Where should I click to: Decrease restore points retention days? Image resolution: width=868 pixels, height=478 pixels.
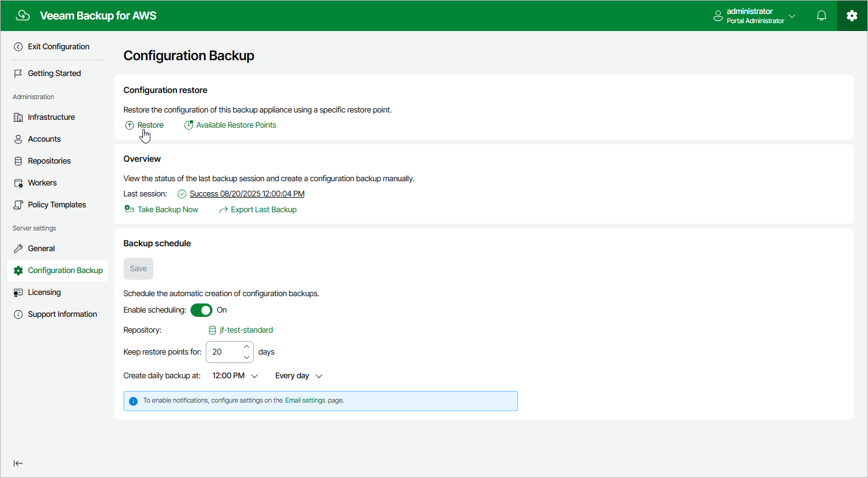[247, 357]
